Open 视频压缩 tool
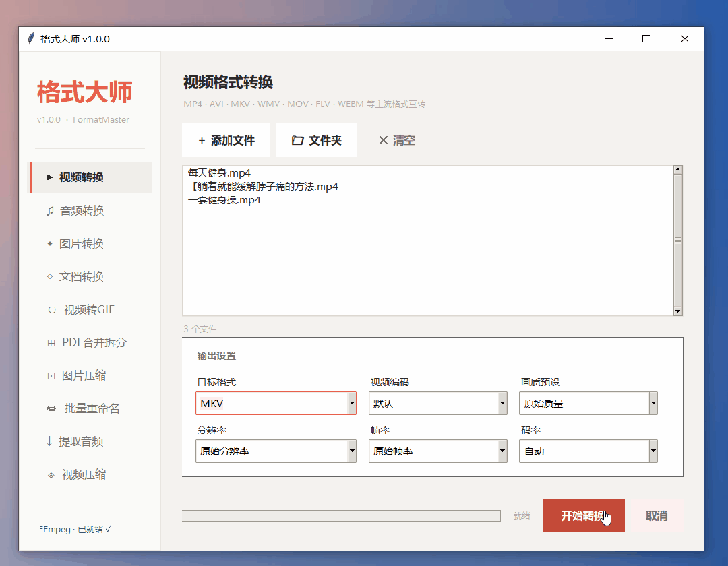This screenshot has height=566, width=728. point(91,474)
